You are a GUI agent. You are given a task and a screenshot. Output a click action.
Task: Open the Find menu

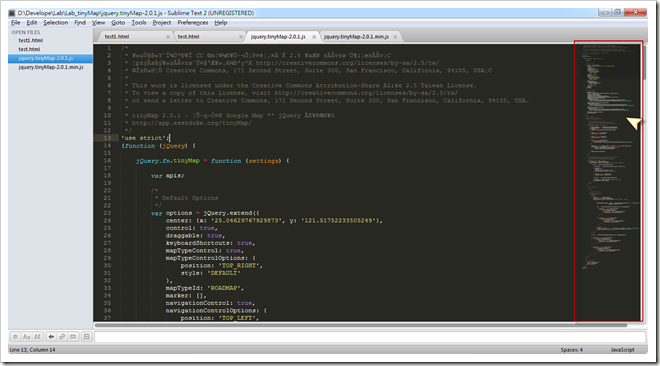(x=80, y=23)
